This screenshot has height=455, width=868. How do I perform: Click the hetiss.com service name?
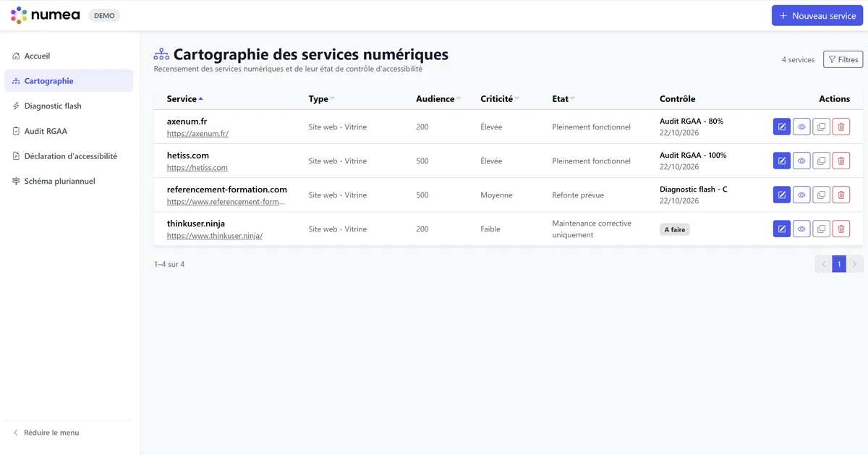[188, 156]
